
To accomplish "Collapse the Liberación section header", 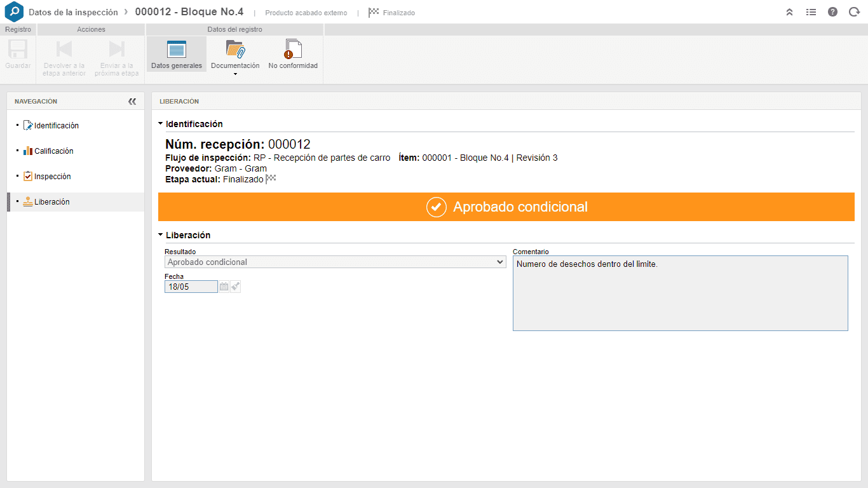I will pos(184,235).
